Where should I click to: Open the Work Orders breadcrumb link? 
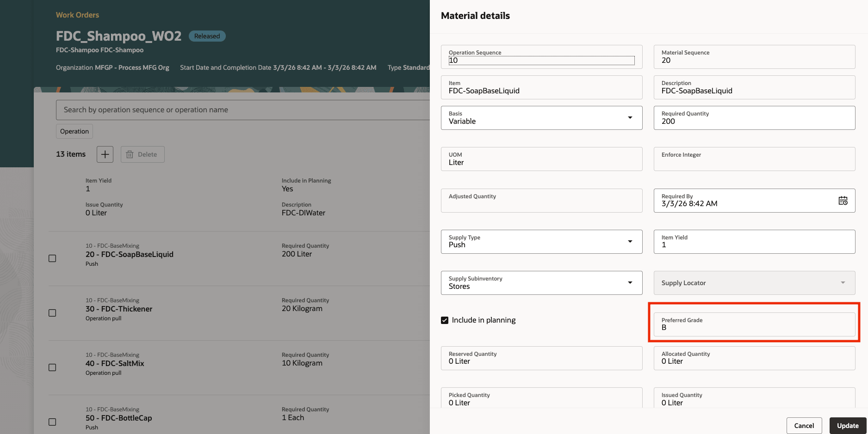pos(77,15)
